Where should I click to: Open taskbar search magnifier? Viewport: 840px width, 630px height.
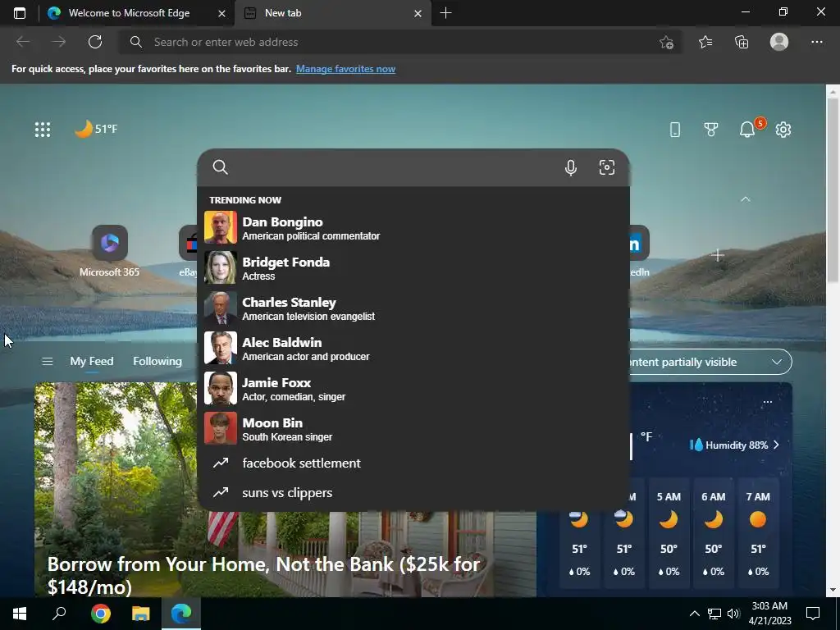(59, 614)
